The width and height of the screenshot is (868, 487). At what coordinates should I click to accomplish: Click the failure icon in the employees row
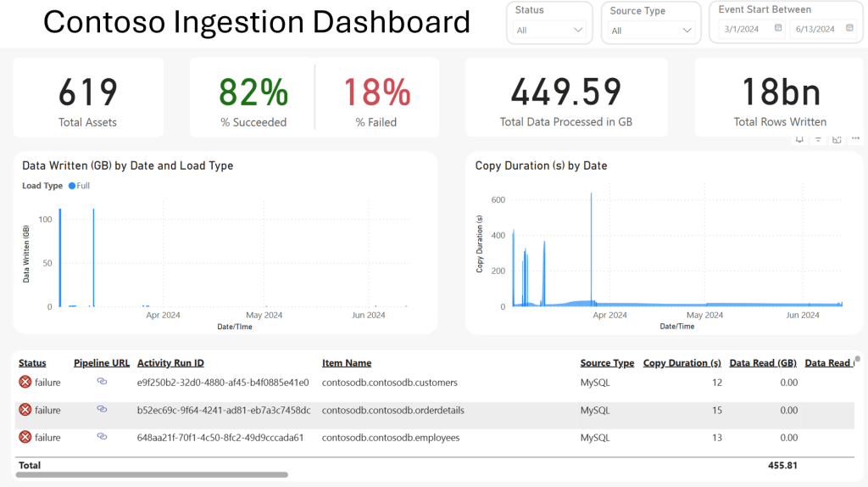click(x=25, y=437)
